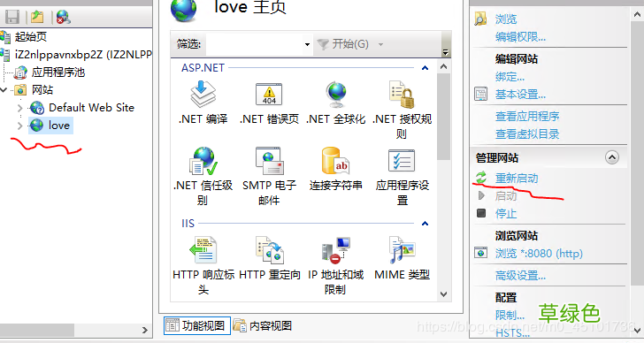
Task: Select 起始页 in the connections tree
Action: pyautogui.click(x=31, y=37)
